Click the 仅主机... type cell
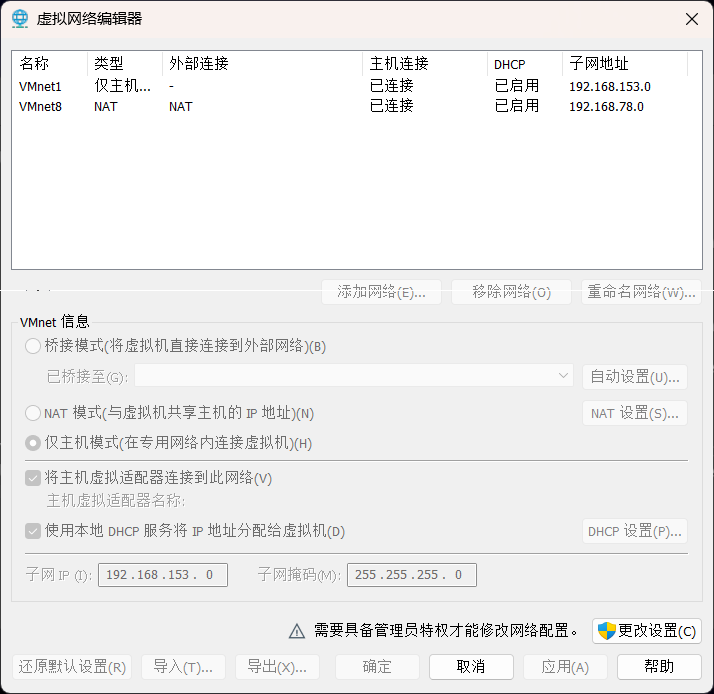Screen dimensions: 714x694 [122, 86]
